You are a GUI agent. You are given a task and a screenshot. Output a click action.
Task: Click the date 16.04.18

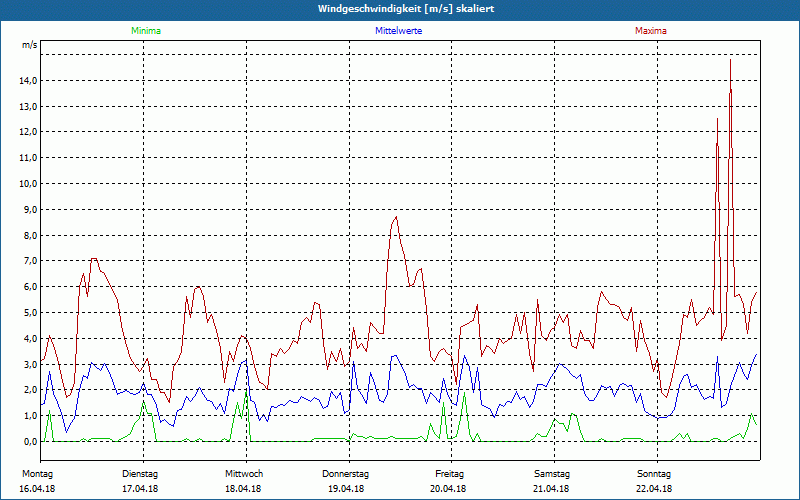(37, 489)
